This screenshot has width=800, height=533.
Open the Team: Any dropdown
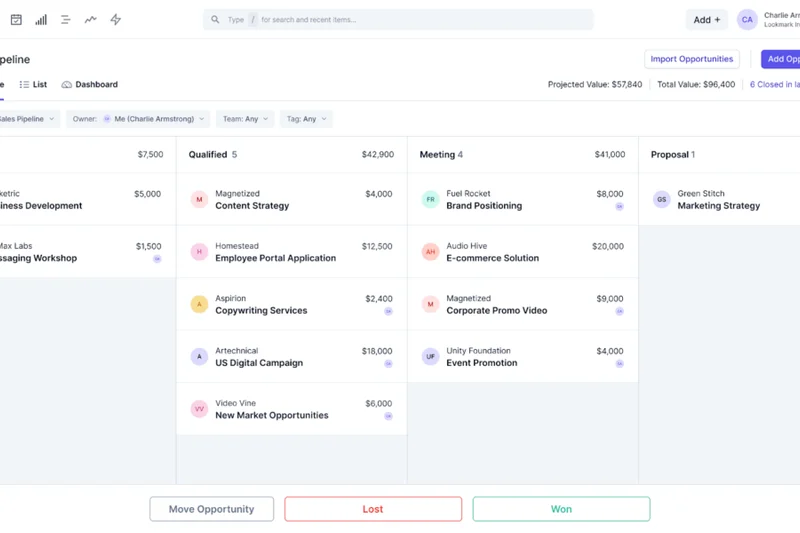coord(245,119)
